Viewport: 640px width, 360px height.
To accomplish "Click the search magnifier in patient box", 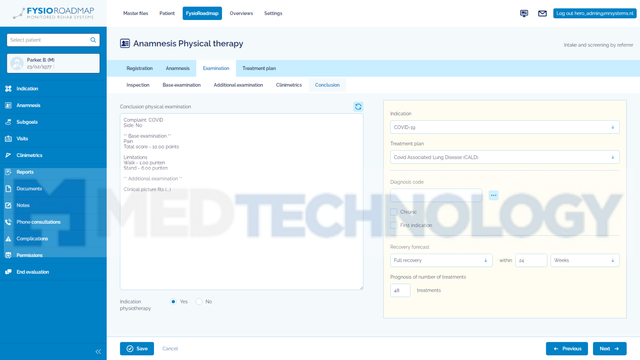I will tap(93, 40).
